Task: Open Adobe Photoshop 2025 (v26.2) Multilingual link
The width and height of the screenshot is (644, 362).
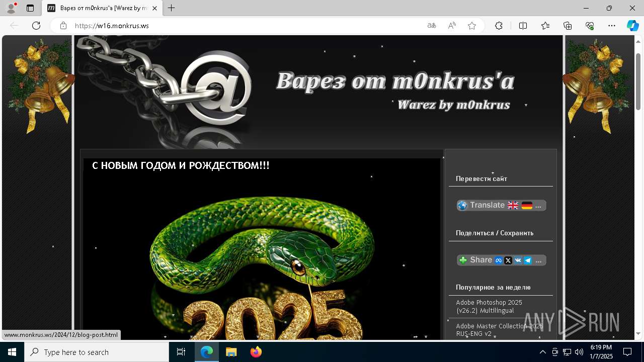Action: click(489, 307)
